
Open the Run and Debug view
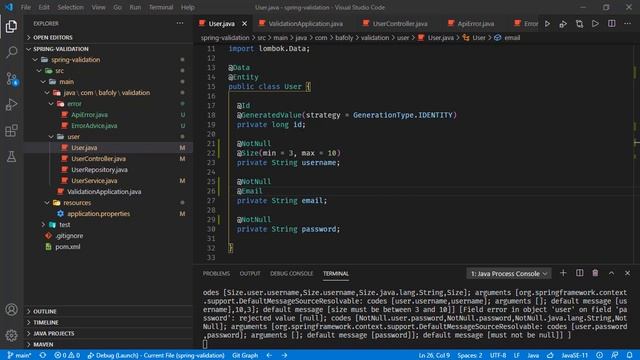(11, 104)
